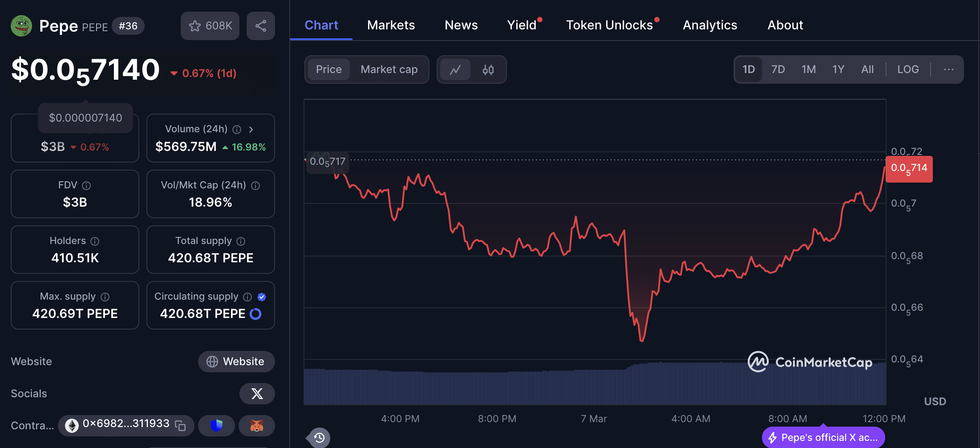Click info icon next to Circulating supply
This screenshot has height=448, width=980.
pos(247,297)
